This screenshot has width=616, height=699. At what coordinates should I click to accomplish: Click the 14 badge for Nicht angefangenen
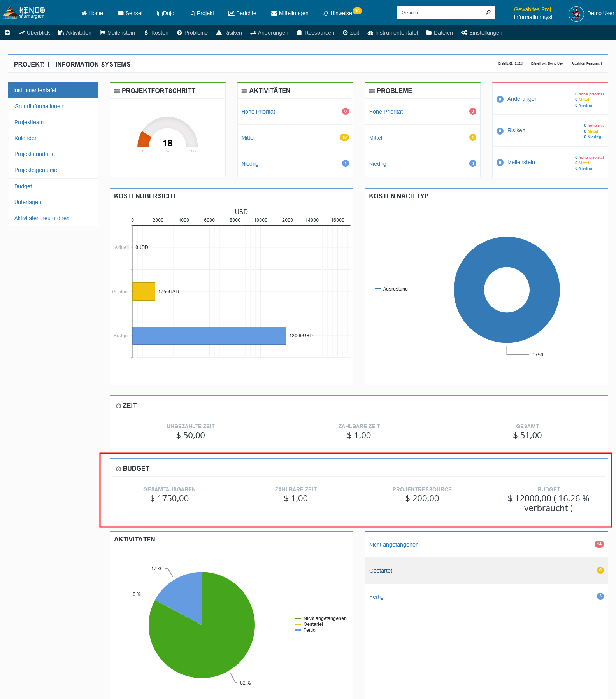599,544
